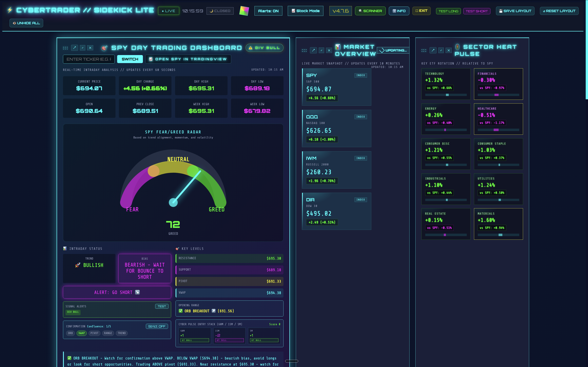Viewport: 588px width, 367px height.
Task: Switch to Stock Mode
Action: tap(305, 11)
